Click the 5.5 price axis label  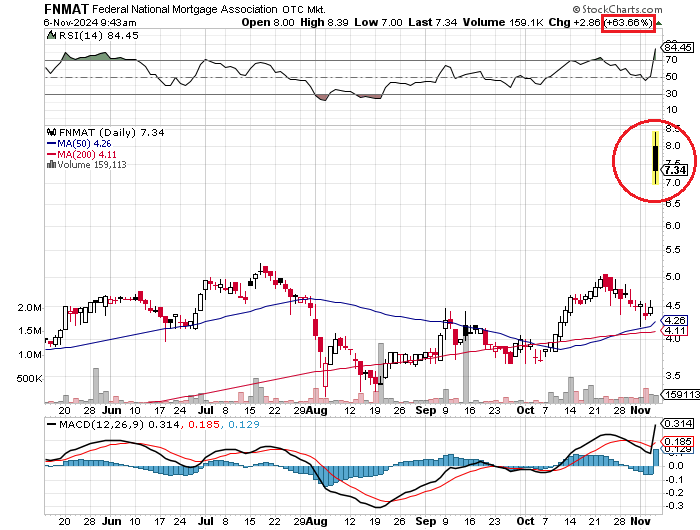[673, 250]
